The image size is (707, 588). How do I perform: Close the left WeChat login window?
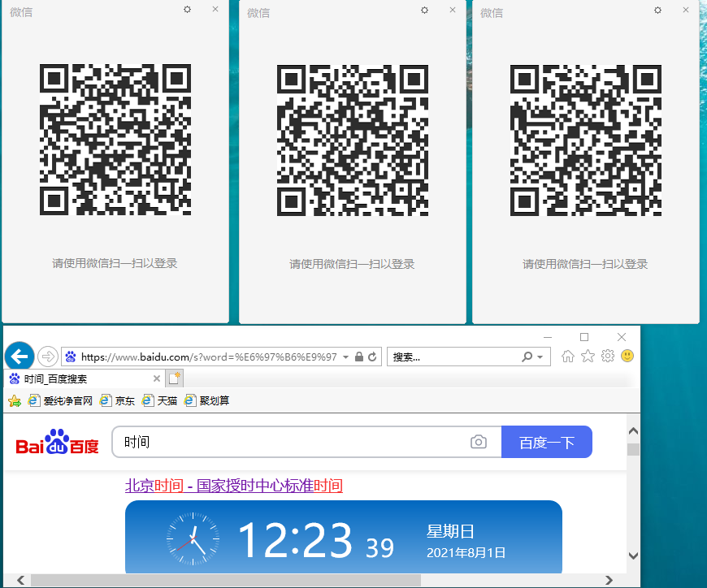pos(215,9)
